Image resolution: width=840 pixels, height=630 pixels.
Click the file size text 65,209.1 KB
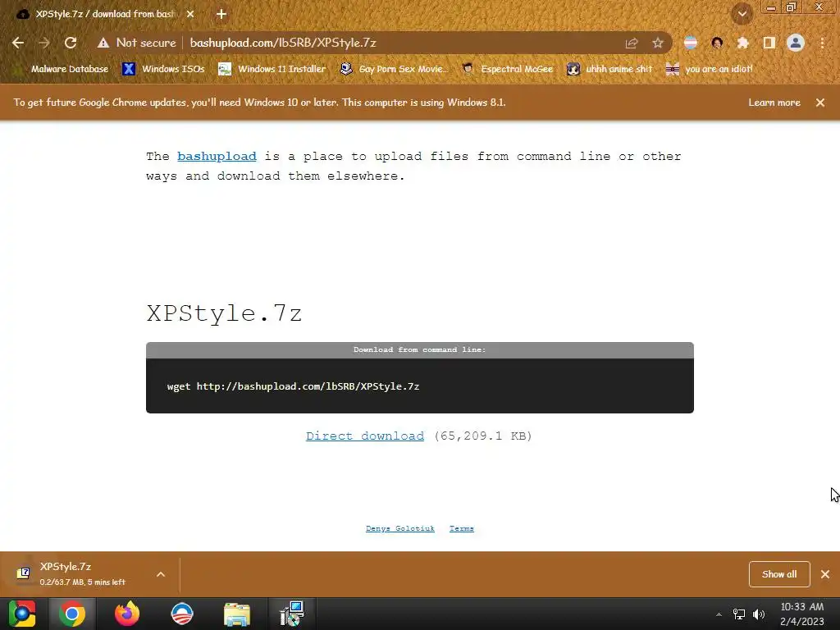pos(483,436)
